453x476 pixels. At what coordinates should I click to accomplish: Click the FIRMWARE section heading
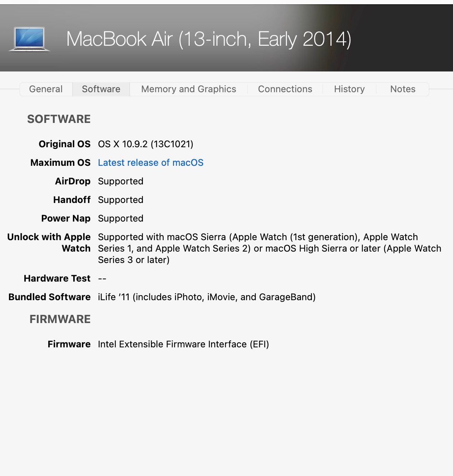(x=60, y=319)
